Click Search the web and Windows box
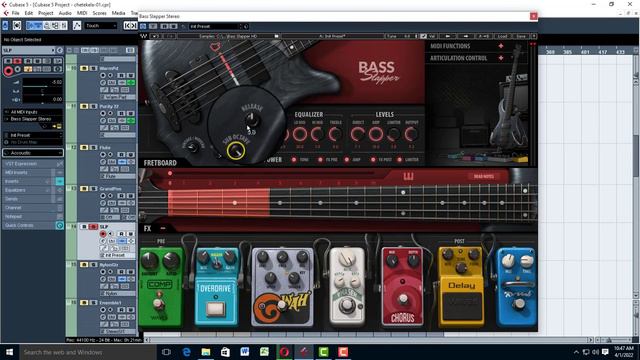The width and height of the screenshot is (640, 360). pos(87,352)
